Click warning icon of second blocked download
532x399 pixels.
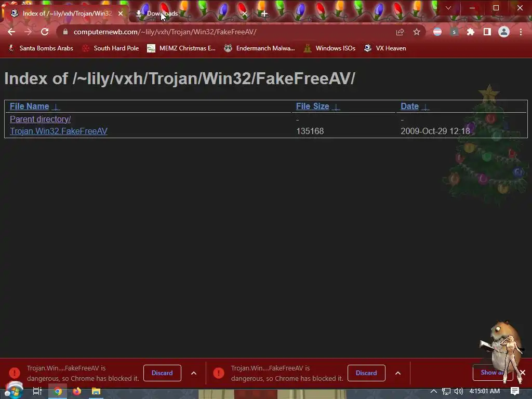219,373
